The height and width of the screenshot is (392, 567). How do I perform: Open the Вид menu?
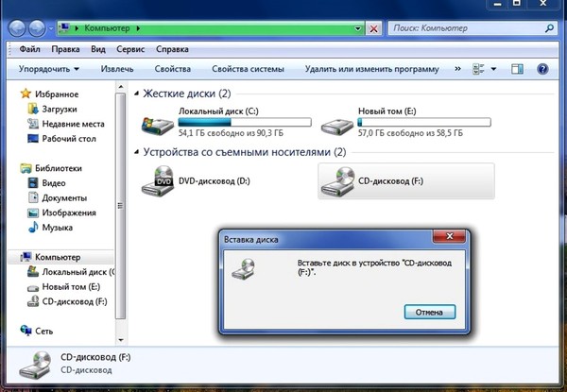(98, 49)
